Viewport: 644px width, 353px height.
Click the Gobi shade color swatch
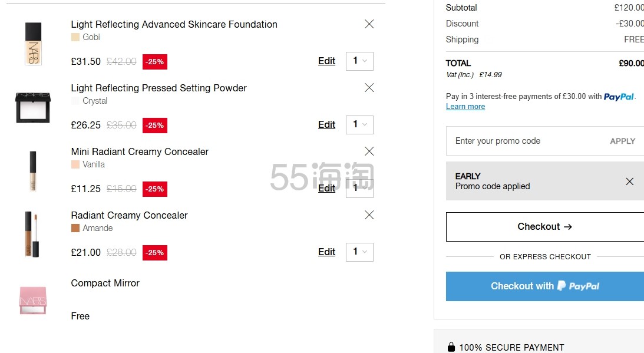[75, 37]
